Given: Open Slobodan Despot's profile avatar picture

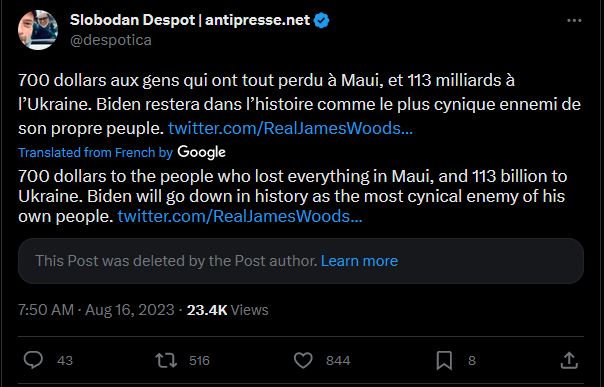Looking at the screenshot, I should point(38,30).
